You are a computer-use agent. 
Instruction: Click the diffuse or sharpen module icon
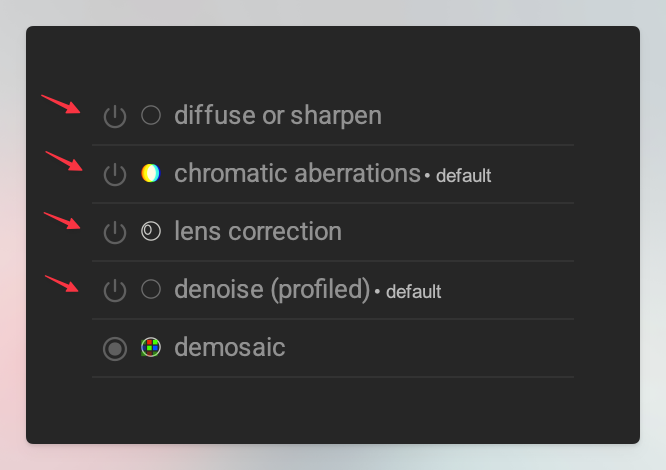tap(151, 116)
